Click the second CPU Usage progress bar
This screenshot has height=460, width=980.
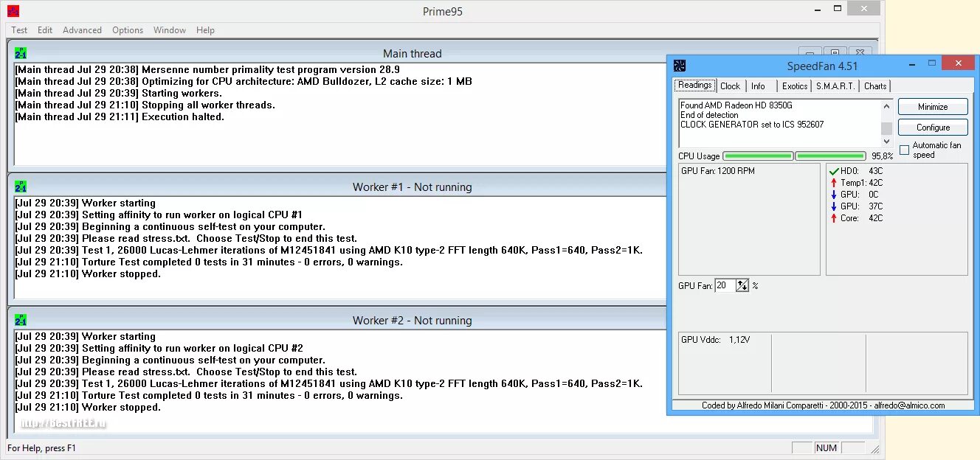point(830,156)
